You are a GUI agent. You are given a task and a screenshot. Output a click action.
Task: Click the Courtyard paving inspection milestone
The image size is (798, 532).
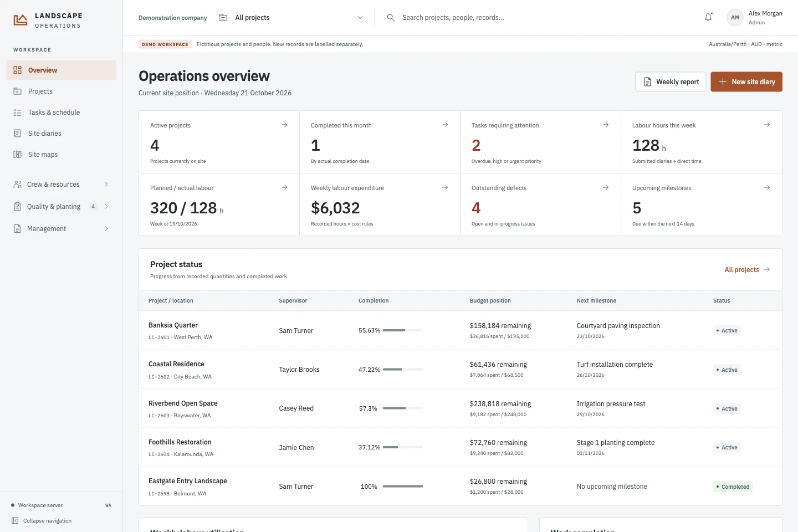(x=618, y=326)
